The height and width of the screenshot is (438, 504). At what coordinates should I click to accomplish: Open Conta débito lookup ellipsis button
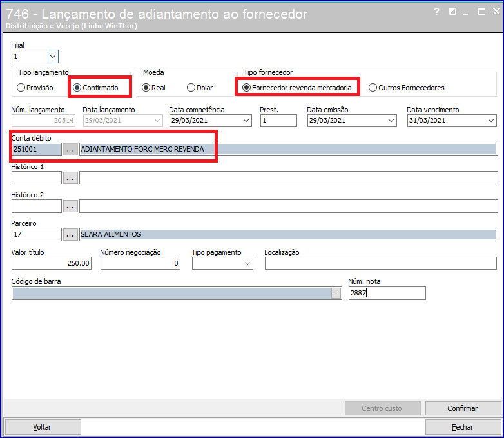click(70, 149)
